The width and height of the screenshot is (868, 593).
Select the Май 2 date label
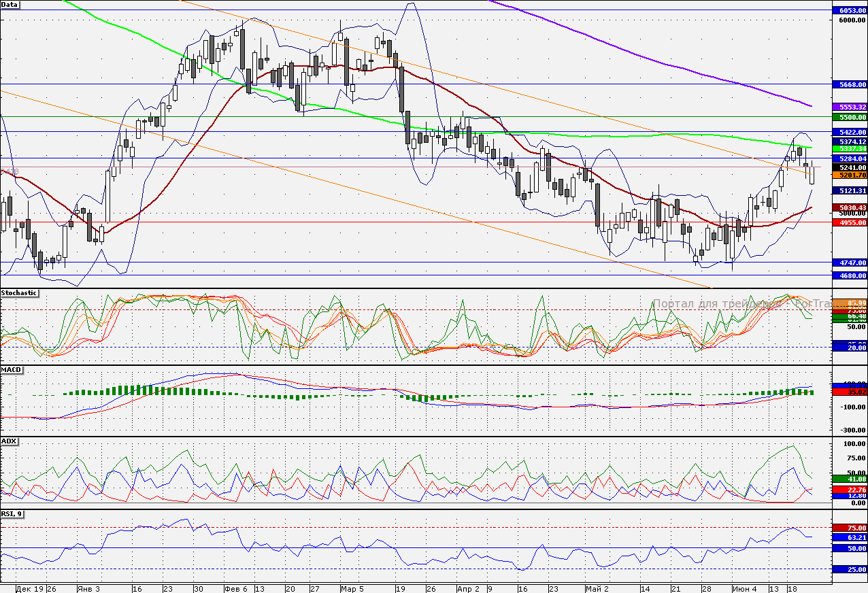(596, 589)
